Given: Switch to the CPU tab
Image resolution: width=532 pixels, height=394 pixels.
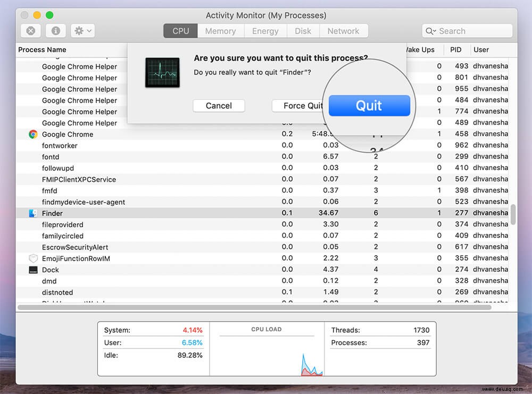Looking at the screenshot, I should pyautogui.click(x=180, y=31).
